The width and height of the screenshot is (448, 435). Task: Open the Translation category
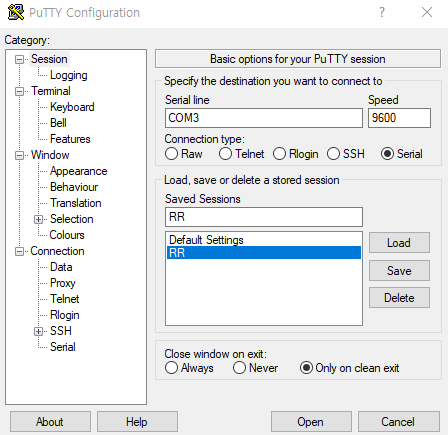[76, 203]
